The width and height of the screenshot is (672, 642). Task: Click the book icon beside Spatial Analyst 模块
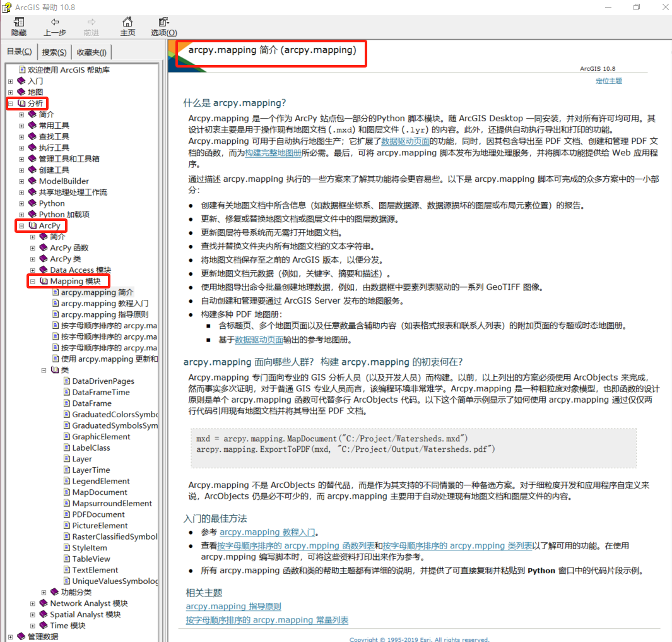(44, 615)
